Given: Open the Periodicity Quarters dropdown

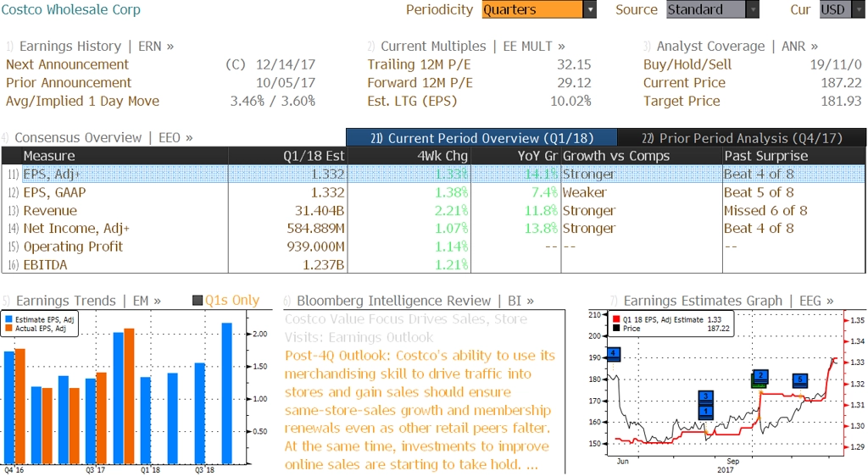Looking at the screenshot, I should click(x=538, y=9).
